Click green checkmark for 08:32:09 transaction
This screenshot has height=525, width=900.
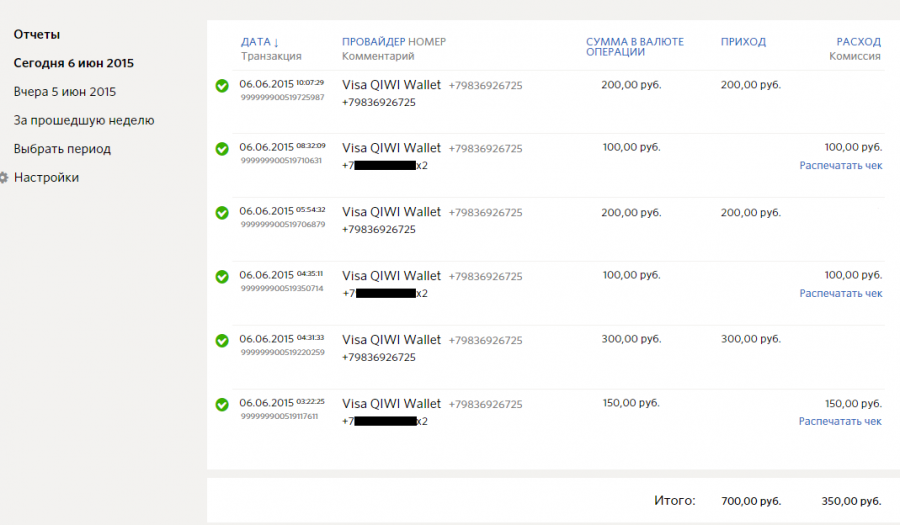coord(222,149)
